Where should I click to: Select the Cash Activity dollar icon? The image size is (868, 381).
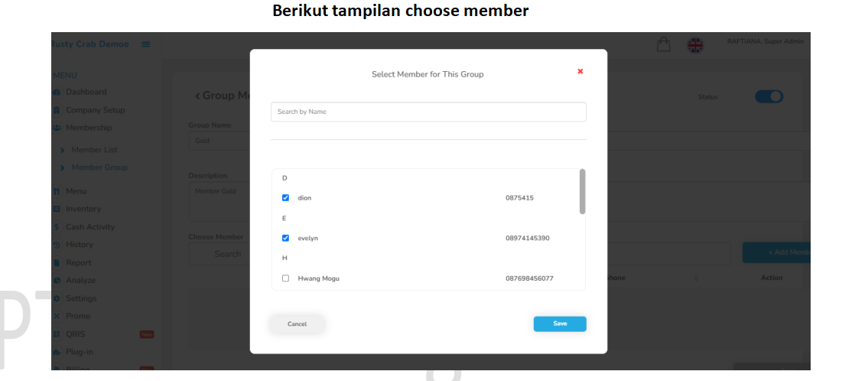tap(57, 227)
